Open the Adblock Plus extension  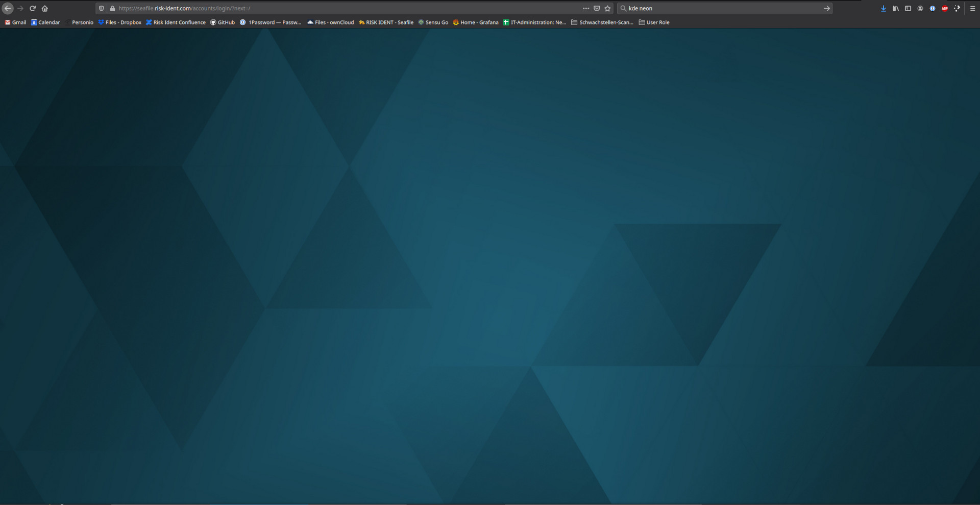pyautogui.click(x=945, y=8)
